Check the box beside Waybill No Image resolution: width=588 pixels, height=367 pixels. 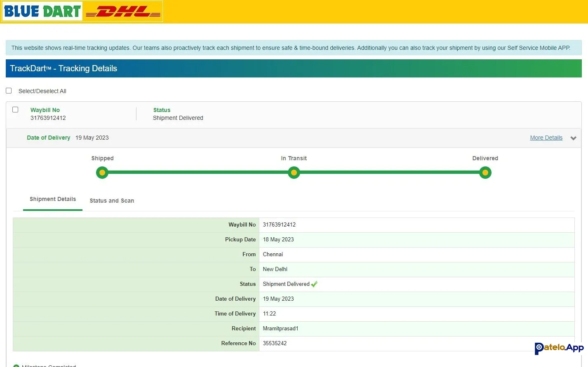pos(15,110)
